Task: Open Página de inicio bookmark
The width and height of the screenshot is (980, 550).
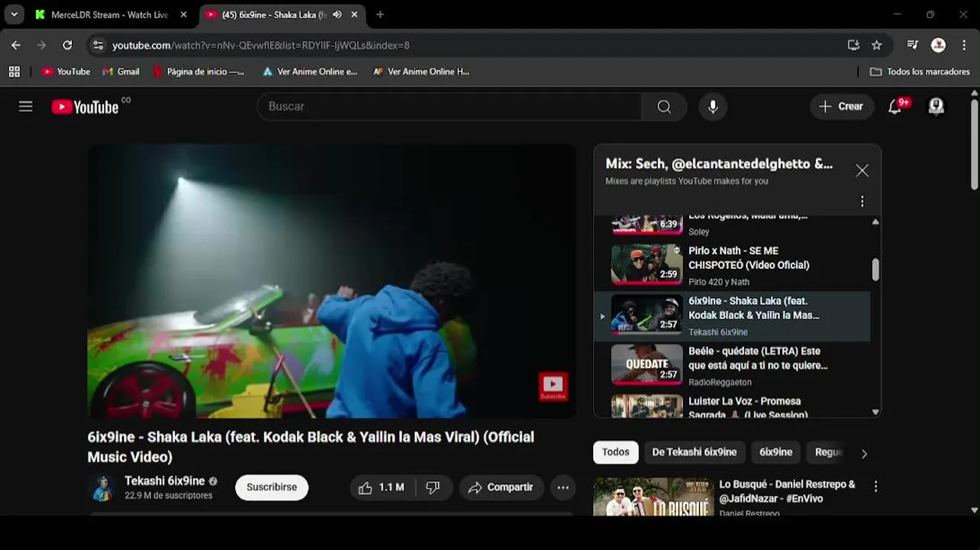Action: click(x=198, y=72)
